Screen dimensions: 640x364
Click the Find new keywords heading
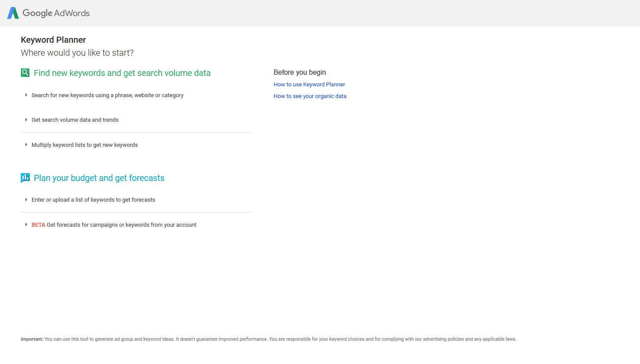122,73
